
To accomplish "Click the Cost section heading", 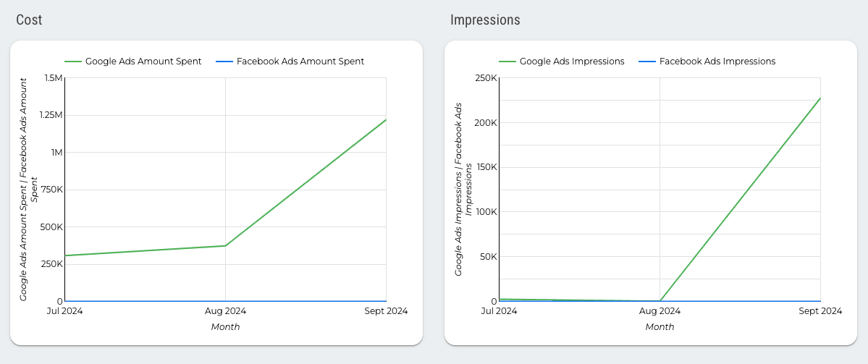I will coord(29,20).
